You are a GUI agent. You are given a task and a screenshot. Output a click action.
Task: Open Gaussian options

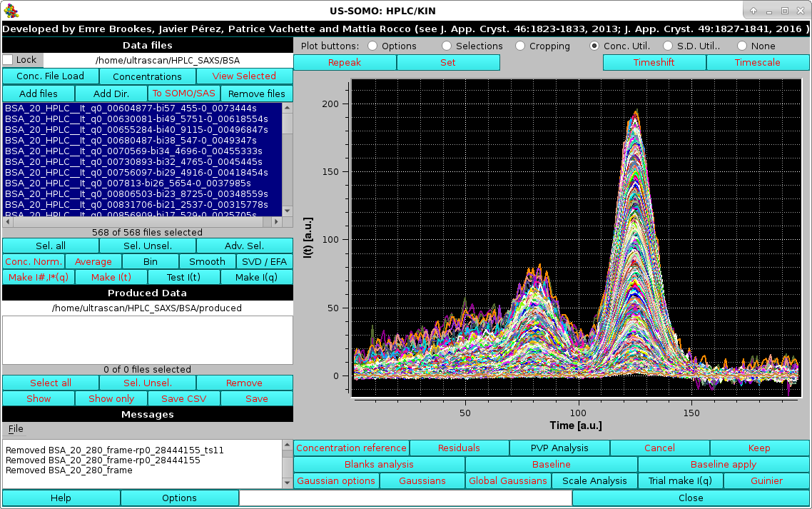[335, 480]
